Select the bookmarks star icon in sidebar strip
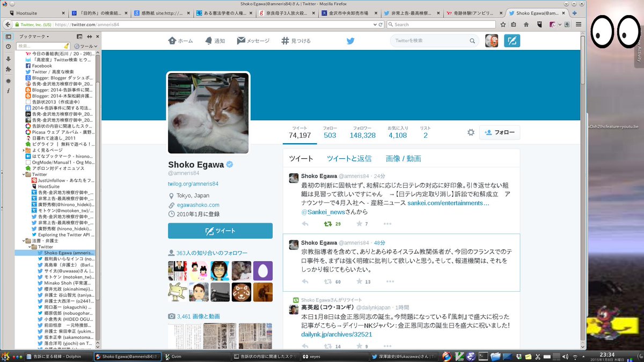Image resolution: width=644 pixels, height=362 pixels. pyautogui.click(x=8, y=36)
